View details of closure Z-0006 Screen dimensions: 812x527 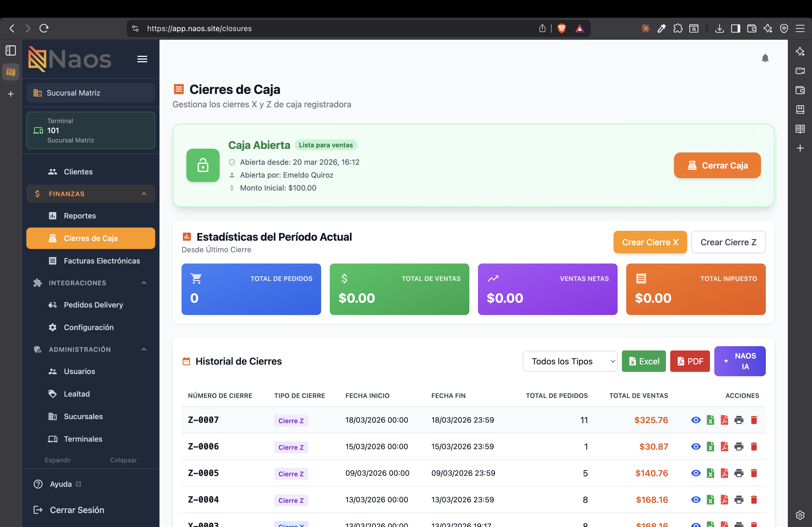click(x=696, y=446)
